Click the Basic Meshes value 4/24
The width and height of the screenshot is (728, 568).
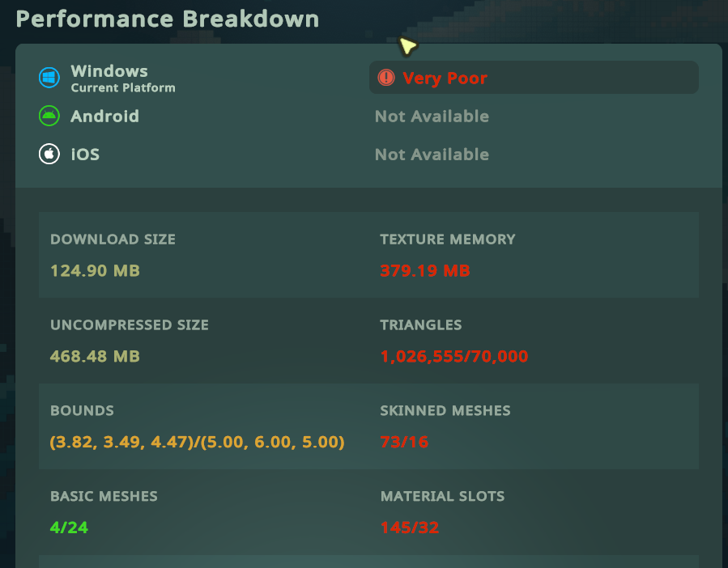point(69,528)
